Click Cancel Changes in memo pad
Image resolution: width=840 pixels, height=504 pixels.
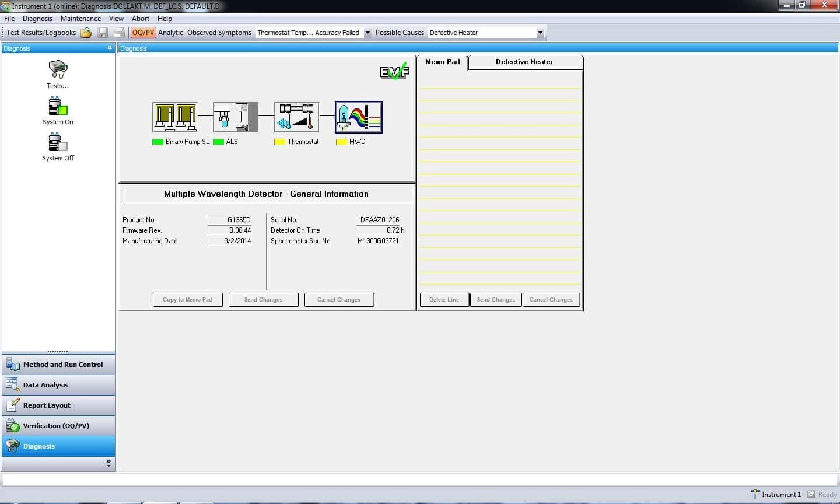tap(551, 300)
